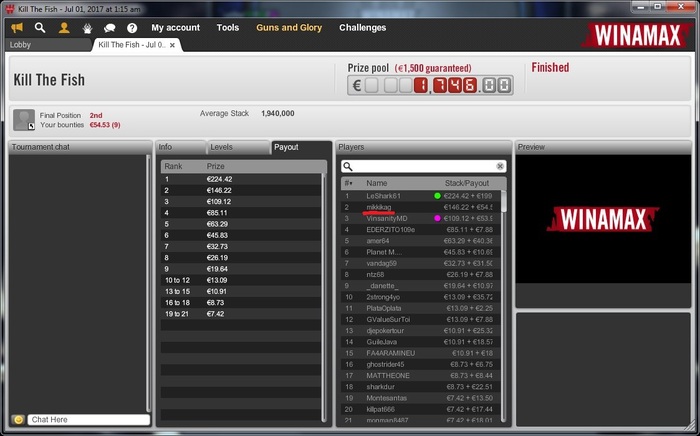Image resolution: width=700 pixels, height=436 pixels.
Task: Click the megaphone announcements icon
Action: (17, 28)
